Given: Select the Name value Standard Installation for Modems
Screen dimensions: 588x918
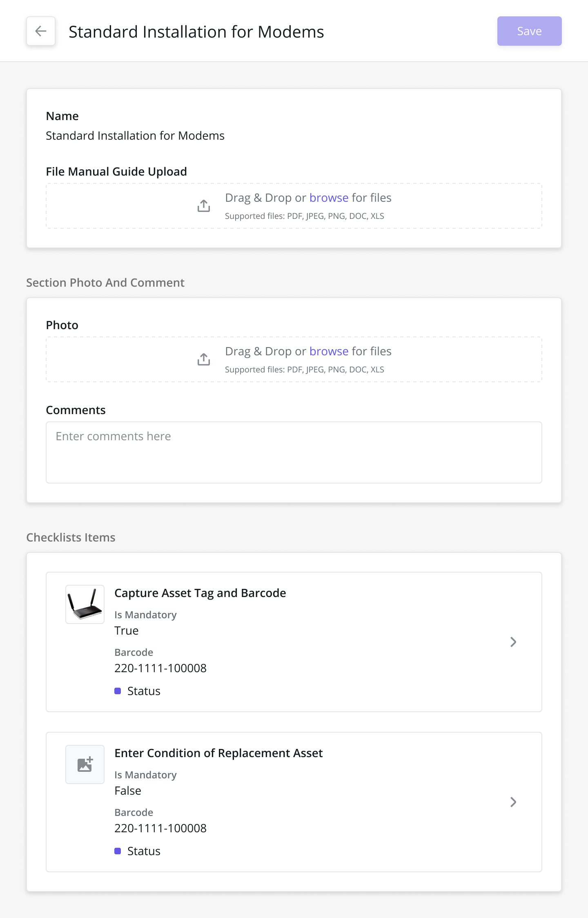Looking at the screenshot, I should pos(135,136).
